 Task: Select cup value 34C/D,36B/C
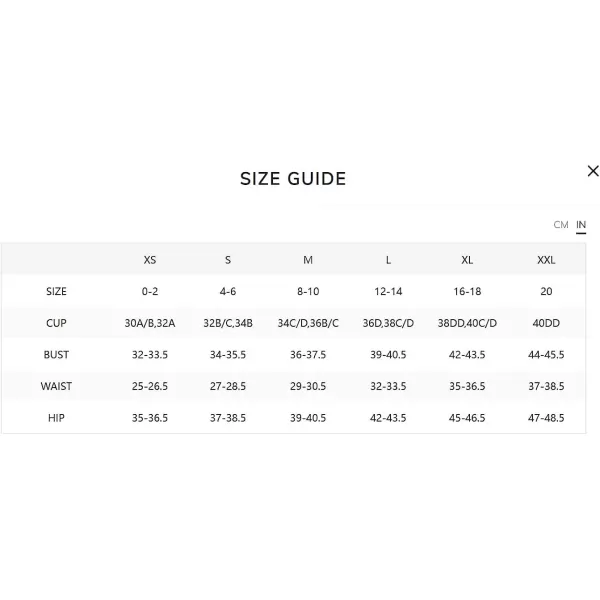pyautogui.click(x=308, y=323)
